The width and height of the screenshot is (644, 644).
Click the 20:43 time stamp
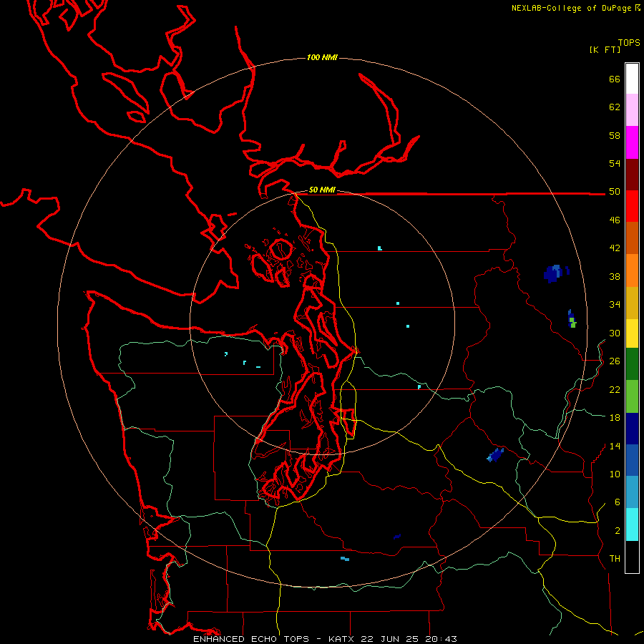(441, 639)
